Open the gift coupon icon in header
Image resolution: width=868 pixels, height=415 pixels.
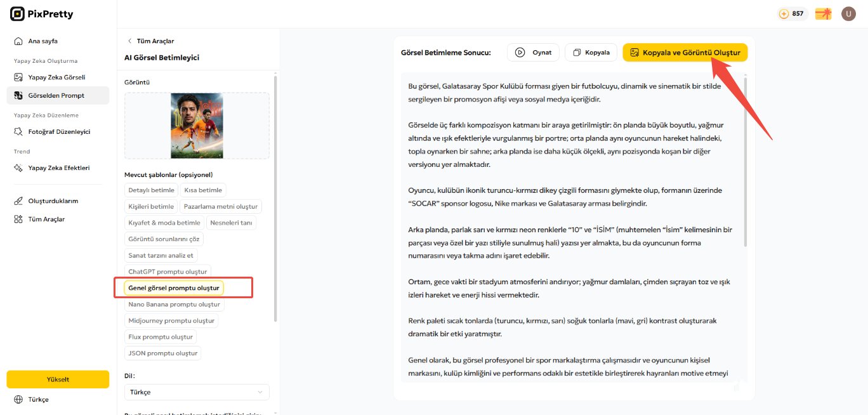(x=824, y=14)
